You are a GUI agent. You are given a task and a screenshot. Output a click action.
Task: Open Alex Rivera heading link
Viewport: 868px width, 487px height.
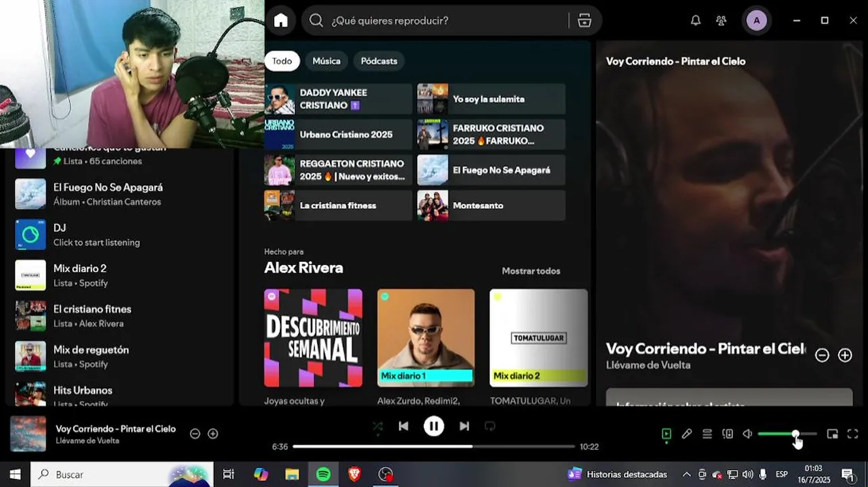point(304,268)
